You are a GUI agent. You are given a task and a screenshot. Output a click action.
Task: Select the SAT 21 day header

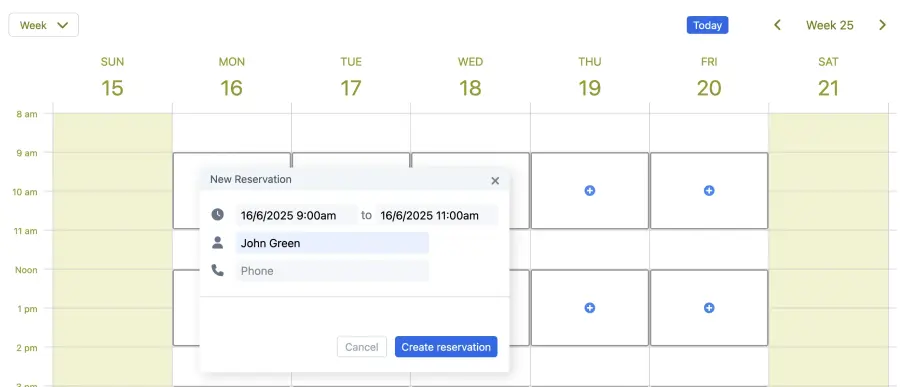(x=828, y=78)
